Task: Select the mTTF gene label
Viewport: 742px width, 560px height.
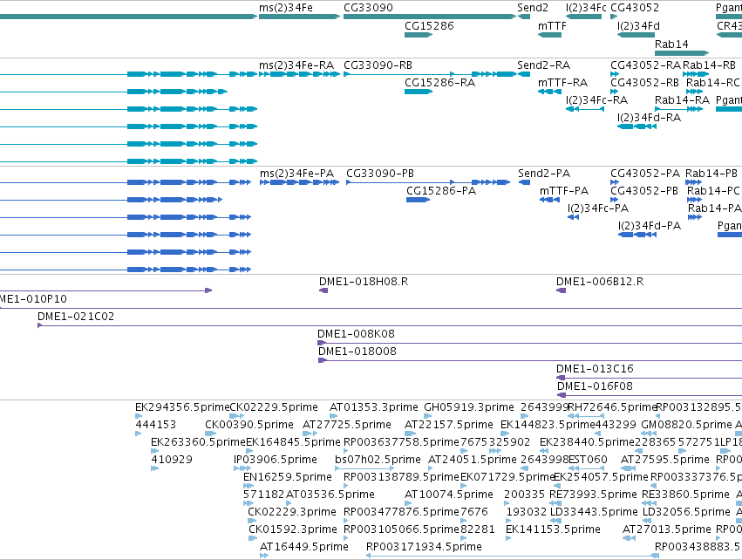Action: coord(552,26)
